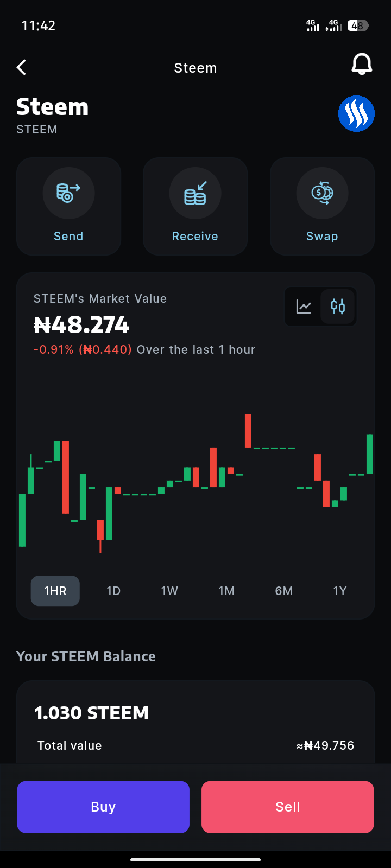Tap the Receive coins icon
Viewport: 391px width, 868px height.
tap(195, 193)
